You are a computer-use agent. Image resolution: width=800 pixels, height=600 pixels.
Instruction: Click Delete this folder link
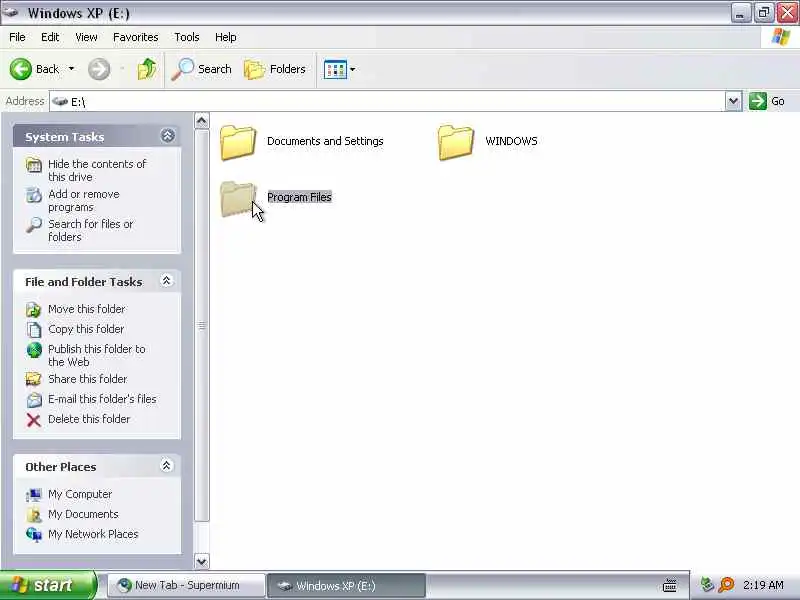pyautogui.click(x=89, y=419)
